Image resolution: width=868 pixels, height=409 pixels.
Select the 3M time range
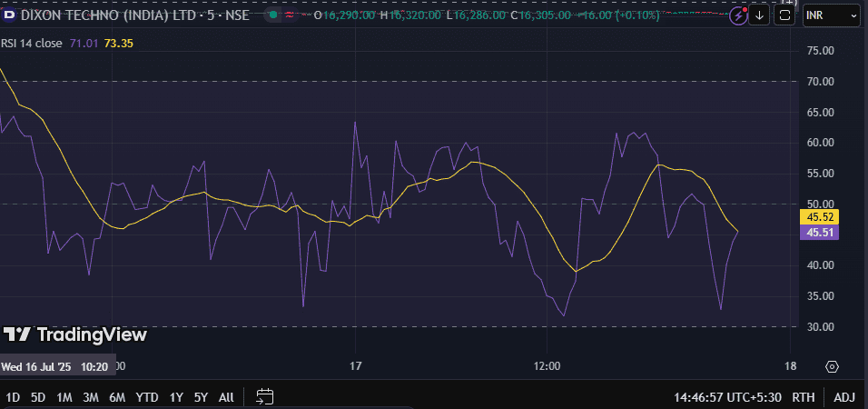[91, 397]
